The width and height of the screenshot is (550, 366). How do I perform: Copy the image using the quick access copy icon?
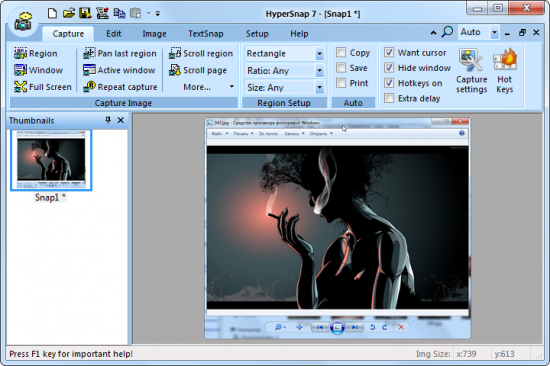(x=120, y=14)
